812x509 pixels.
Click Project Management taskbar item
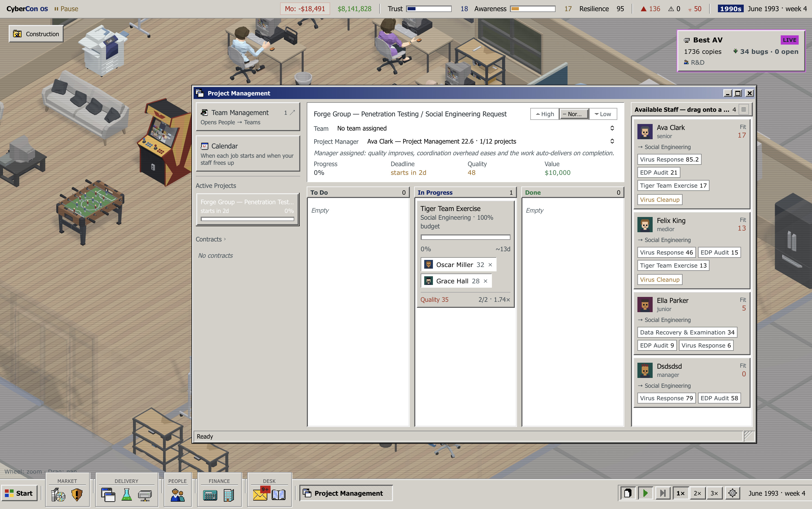pyautogui.click(x=346, y=493)
